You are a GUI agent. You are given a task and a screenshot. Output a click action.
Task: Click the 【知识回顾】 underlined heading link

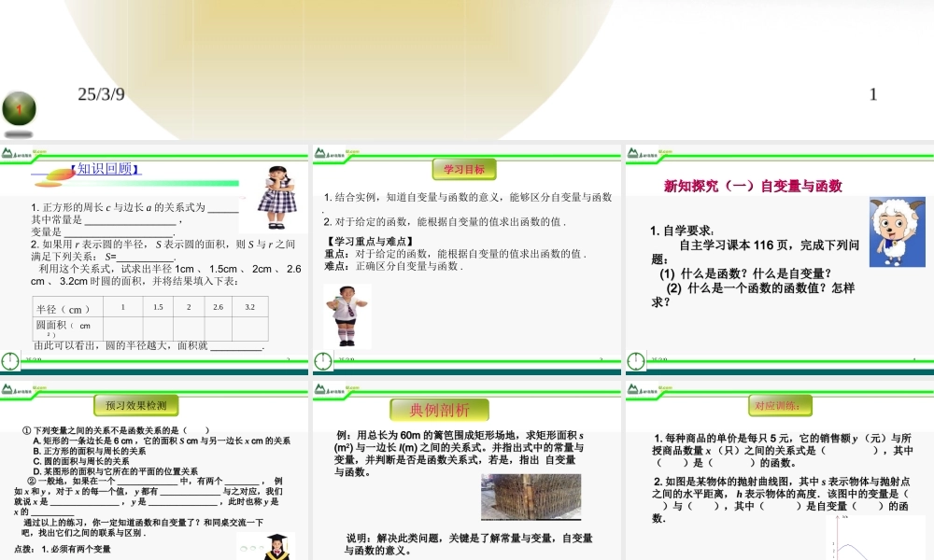click(106, 169)
